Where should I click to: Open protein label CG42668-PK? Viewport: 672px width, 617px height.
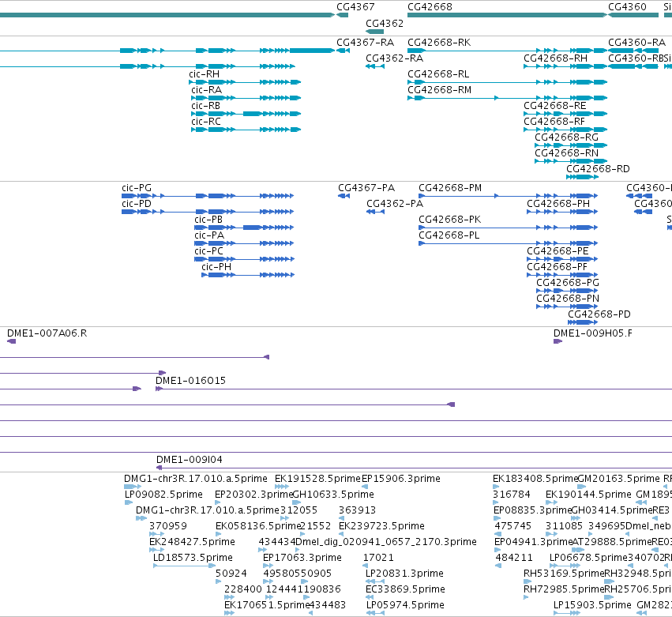point(449,220)
